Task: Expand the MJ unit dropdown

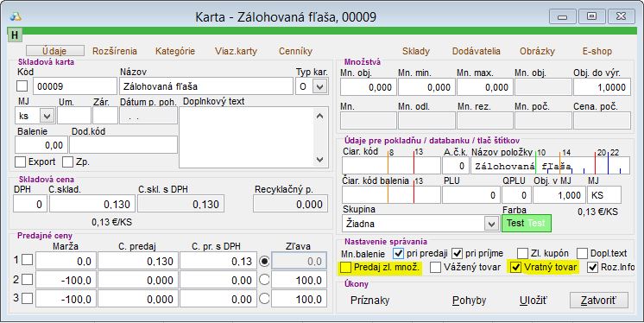Action: [x=47, y=117]
